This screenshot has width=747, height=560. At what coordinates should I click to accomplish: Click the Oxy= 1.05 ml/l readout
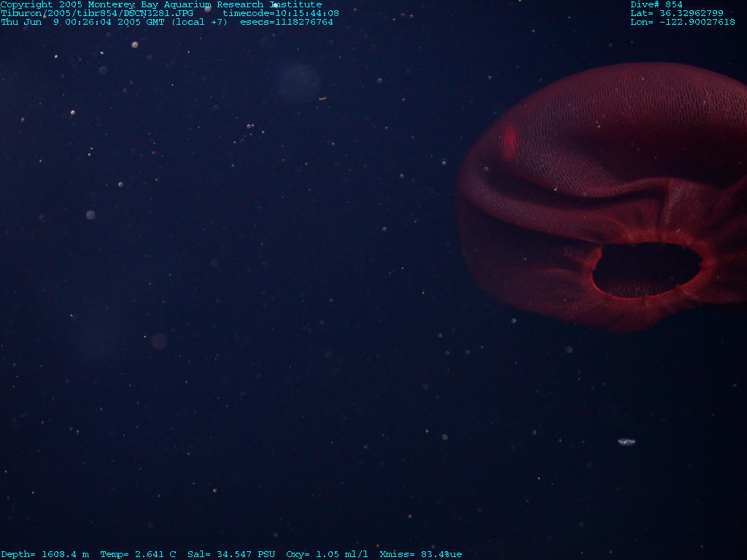[x=327, y=554]
